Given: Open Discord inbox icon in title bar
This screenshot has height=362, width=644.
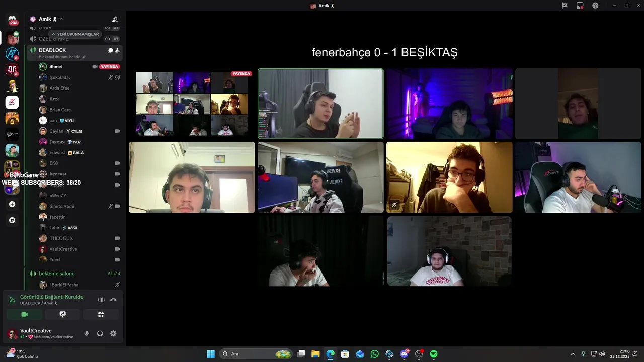Looking at the screenshot, I should click(580, 6).
